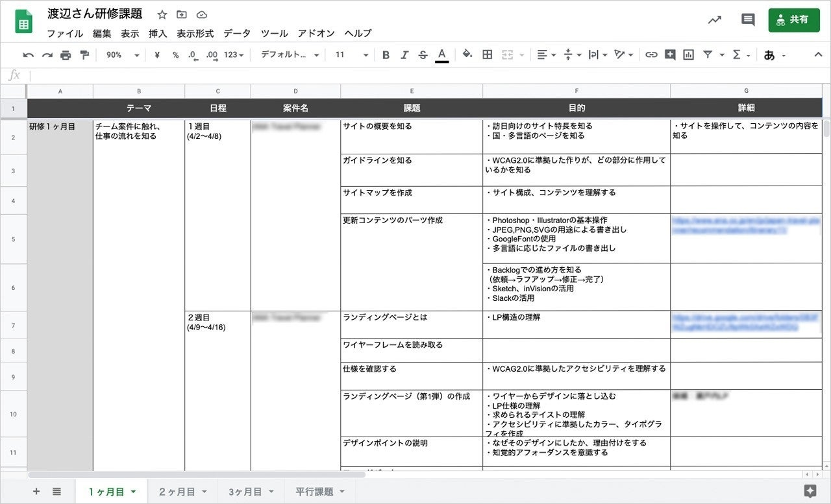Click the vertical scrollbar thumb
Image resolution: width=831 pixels, height=504 pixels.
point(826,128)
